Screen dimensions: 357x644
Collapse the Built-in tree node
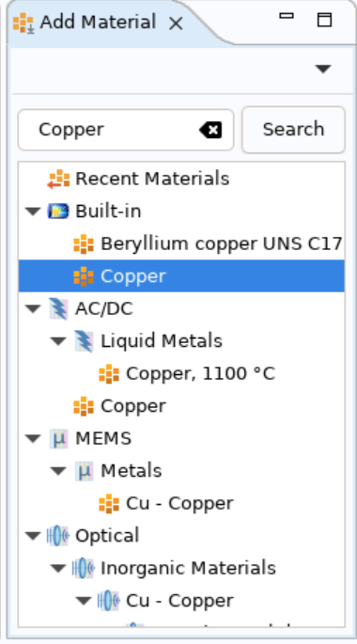[33, 212]
